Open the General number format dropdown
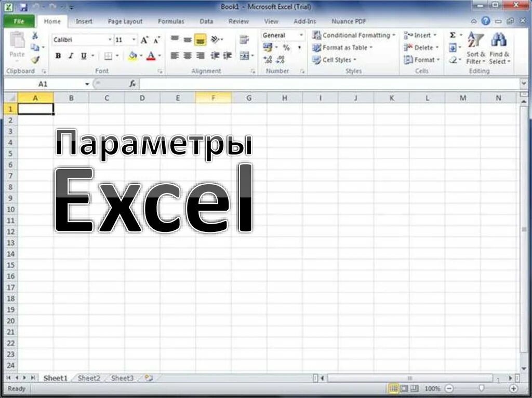The height and width of the screenshot is (398, 532). [301, 35]
